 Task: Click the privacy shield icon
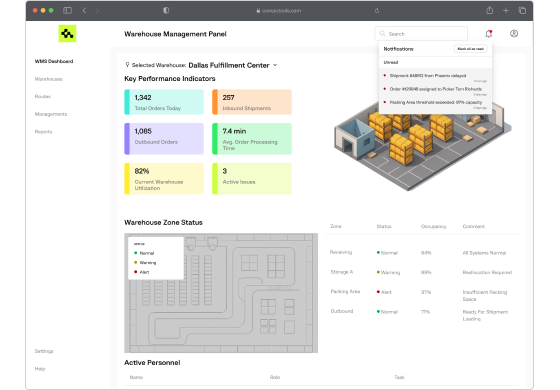click(166, 10)
